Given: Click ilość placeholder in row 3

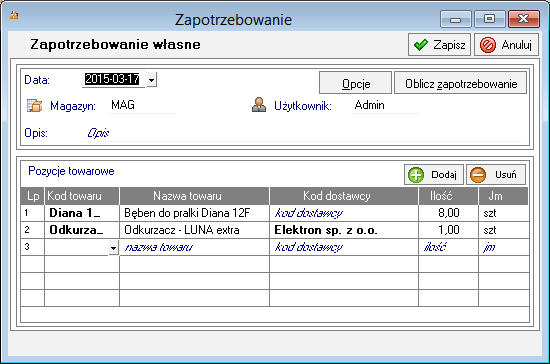Looking at the screenshot, I should (x=435, y=247).
